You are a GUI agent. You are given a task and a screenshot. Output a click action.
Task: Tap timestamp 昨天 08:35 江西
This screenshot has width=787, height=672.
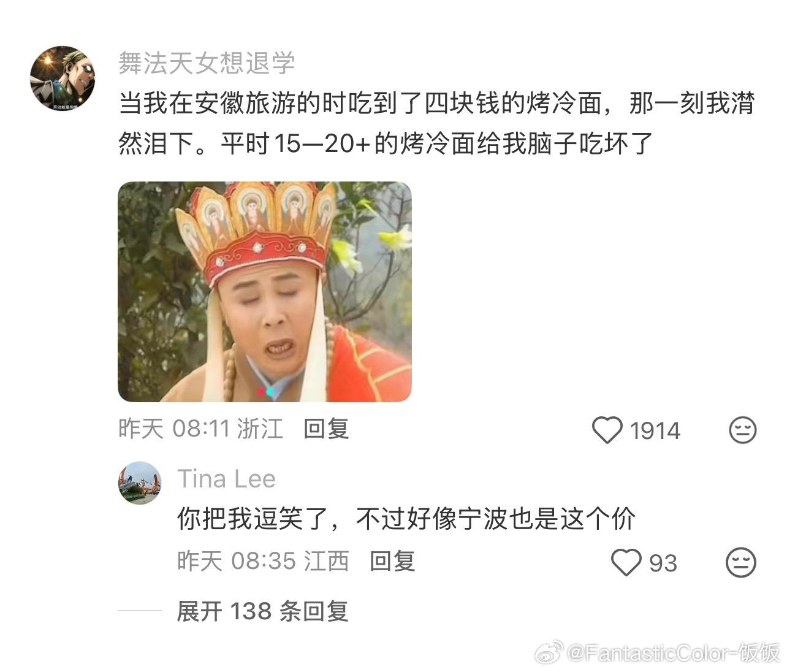[264, 561]
